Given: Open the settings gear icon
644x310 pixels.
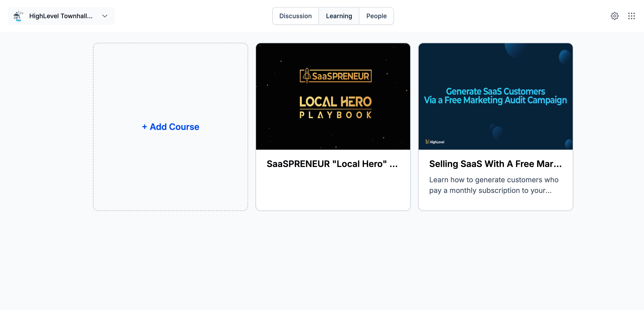Looking at the screenshot, I should [x=614, y=16].
